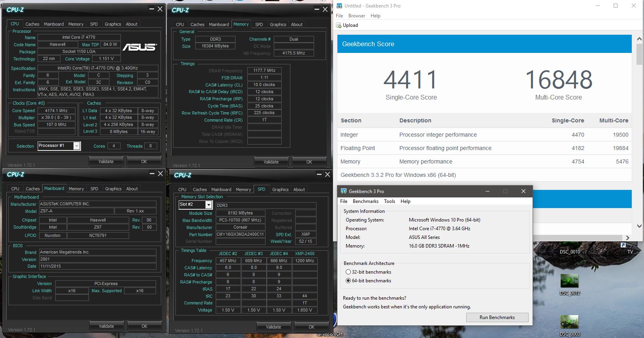
Task: Open the File menu in the Geekbench 3 Pro dialog
Action: tap(344, 201)
